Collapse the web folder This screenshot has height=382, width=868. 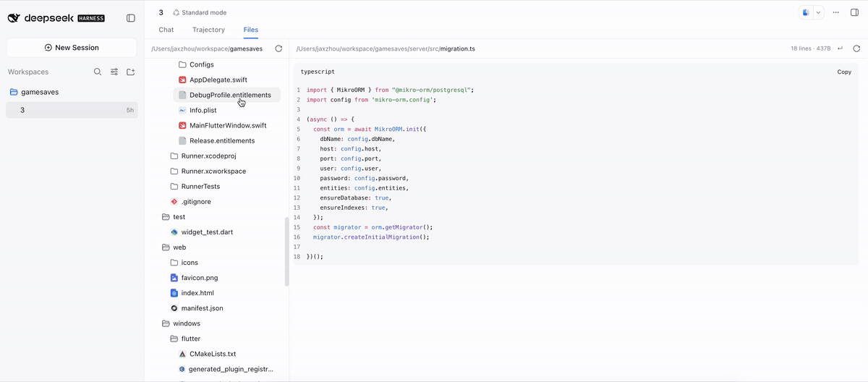[x=174, y=247]
